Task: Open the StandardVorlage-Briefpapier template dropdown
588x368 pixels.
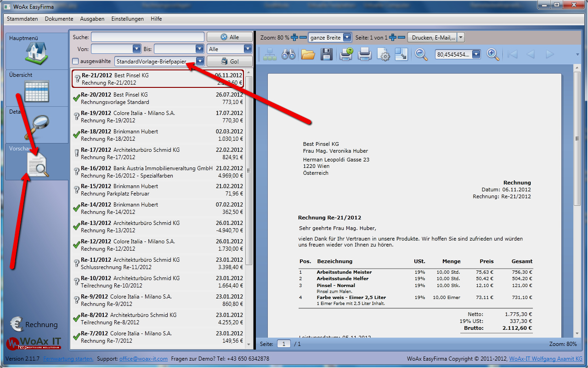Action: pos(200,60)
